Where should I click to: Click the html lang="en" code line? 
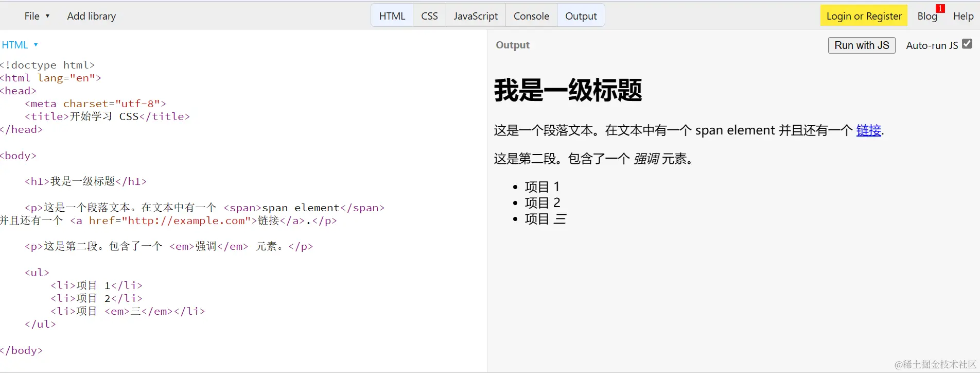click(50, 78)
